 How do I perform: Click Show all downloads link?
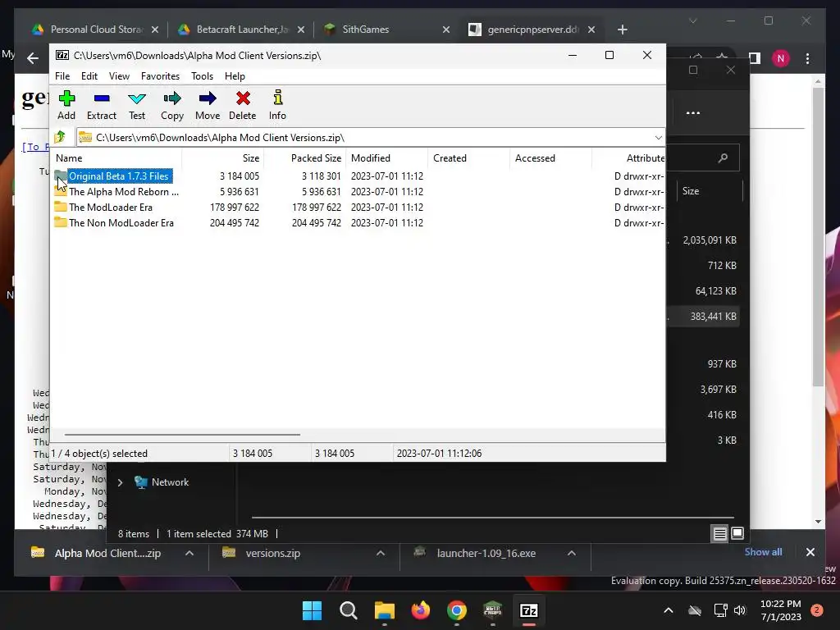click(x=763, y=552)
